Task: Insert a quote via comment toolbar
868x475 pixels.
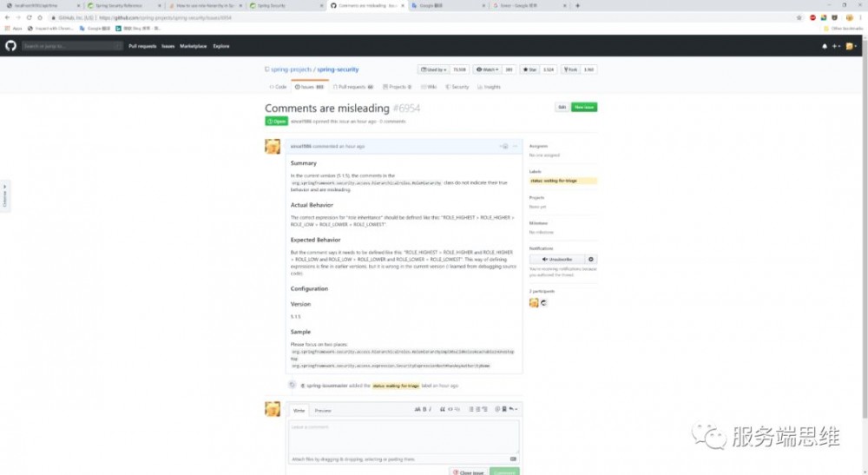Action: coord(443,409)
